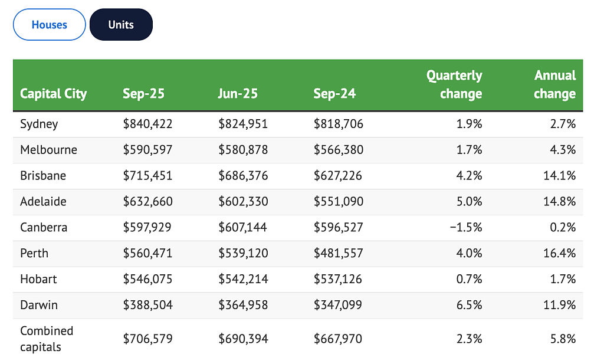Click the Sep-25 column header
This screenshot has height=364, width=604.
[144, 94]
